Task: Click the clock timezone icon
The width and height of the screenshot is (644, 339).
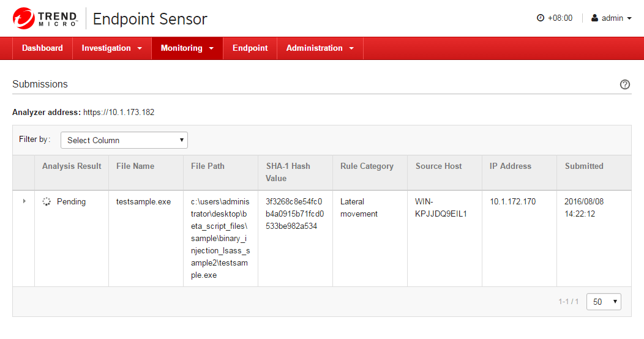Action: pos(541,18)
